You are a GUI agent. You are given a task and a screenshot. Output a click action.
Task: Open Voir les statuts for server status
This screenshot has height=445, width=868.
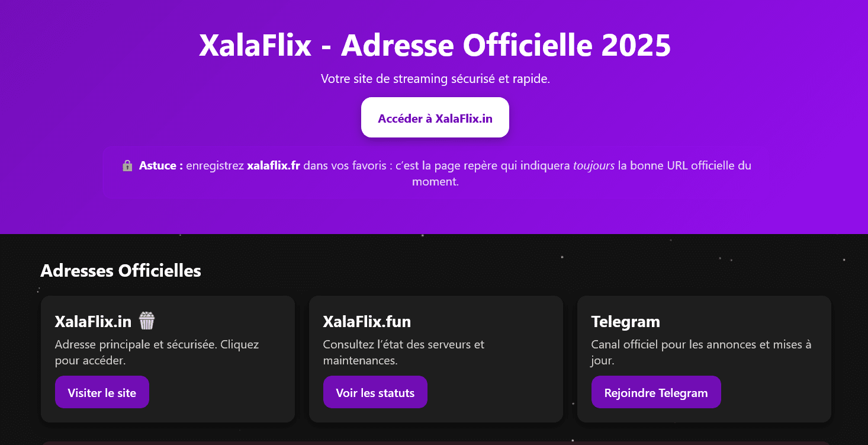(x=375, y=392)
